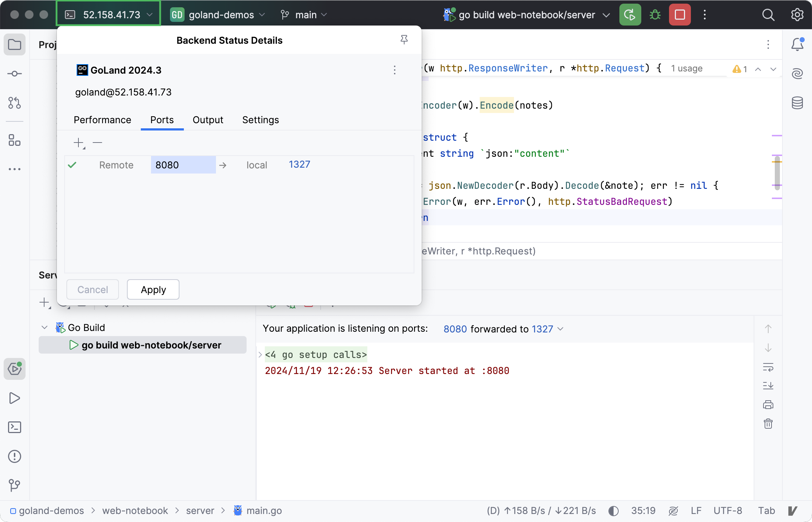The image size is (812, 522).
Task: Toggle visibility of Go Build tree item
Action: (45, 327)
